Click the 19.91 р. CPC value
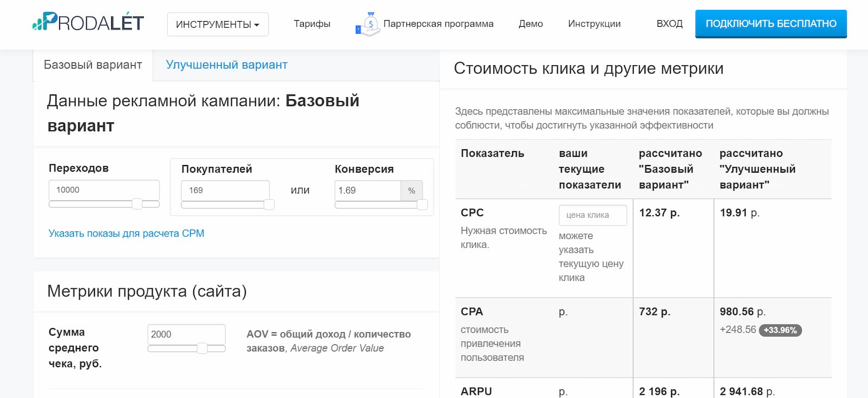 coord(739,213)
